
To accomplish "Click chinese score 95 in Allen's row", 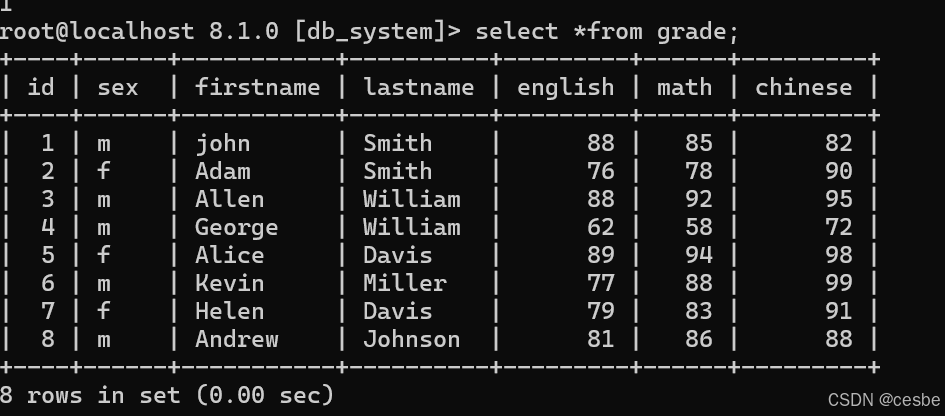I will coord(838,199).
